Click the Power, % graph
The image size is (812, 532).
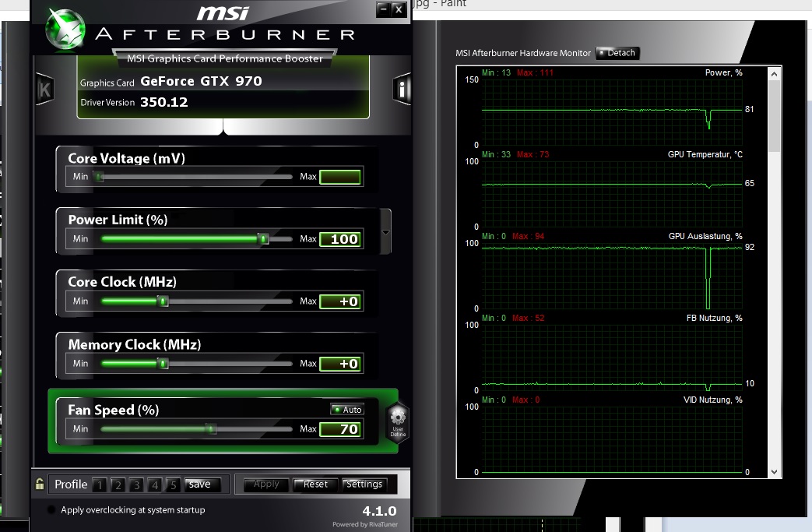612,112
